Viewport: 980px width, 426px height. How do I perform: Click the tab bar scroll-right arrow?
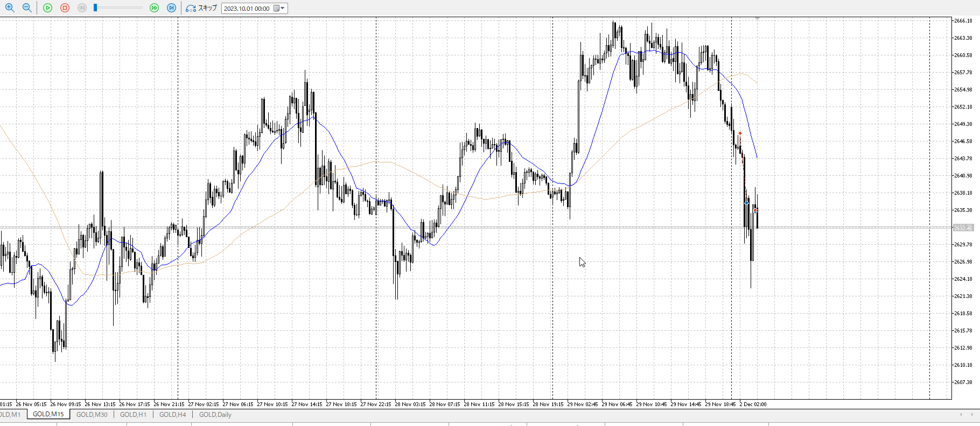(x=972, y=415)
